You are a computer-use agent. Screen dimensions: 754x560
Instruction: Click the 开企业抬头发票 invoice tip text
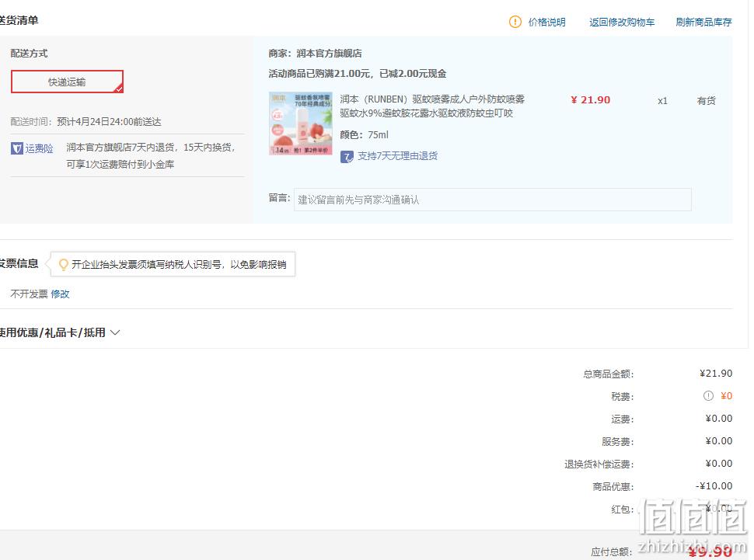point(179,264)
